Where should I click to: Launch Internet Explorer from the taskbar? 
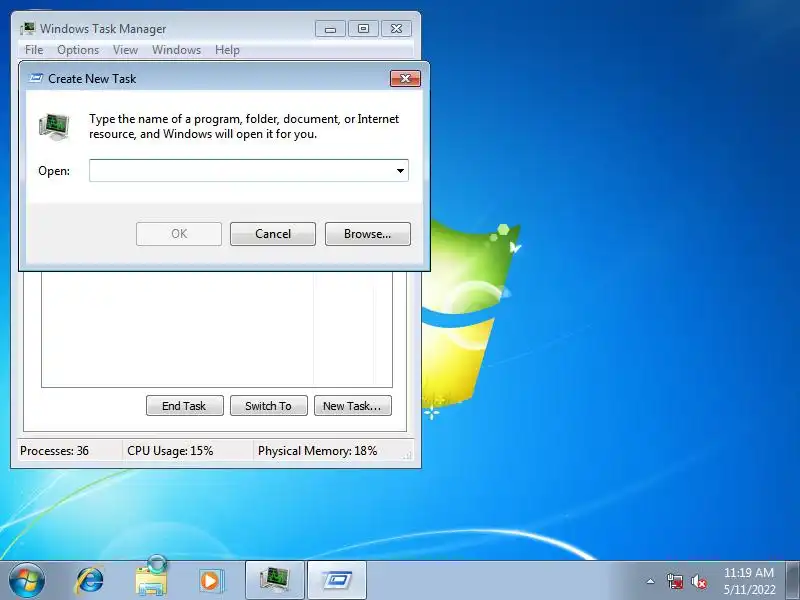click(90, 580)
